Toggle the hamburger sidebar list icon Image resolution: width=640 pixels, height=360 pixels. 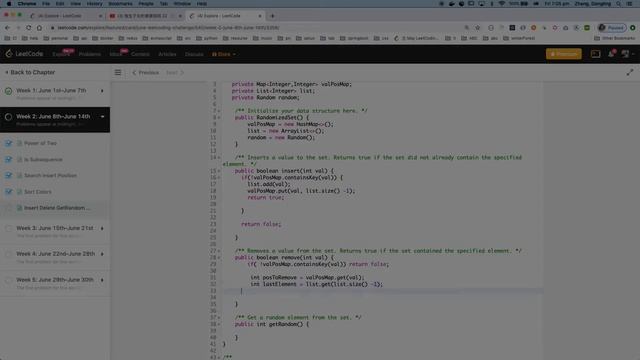coord(118,72)
